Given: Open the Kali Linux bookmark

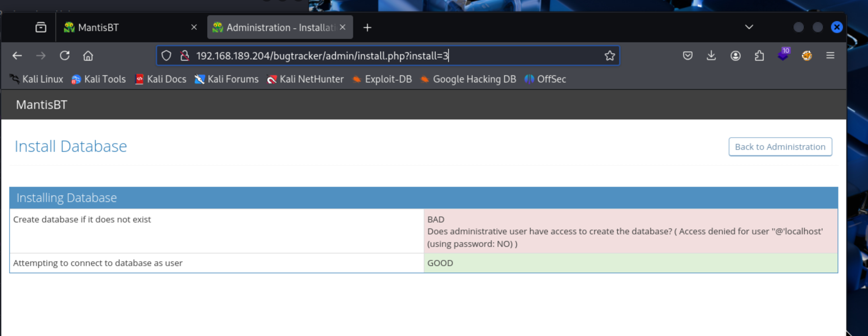Looking at the screenshot, I should coord(36,79).
